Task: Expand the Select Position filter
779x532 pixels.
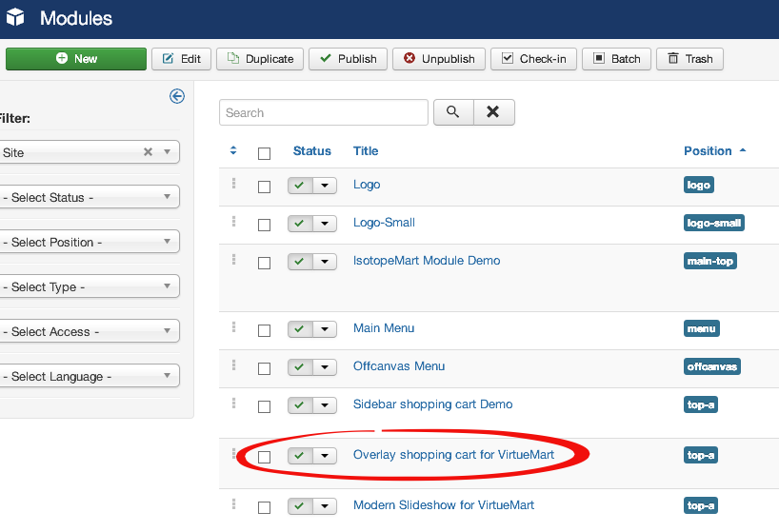Action: pyautogui.click(x=90, y=242)
